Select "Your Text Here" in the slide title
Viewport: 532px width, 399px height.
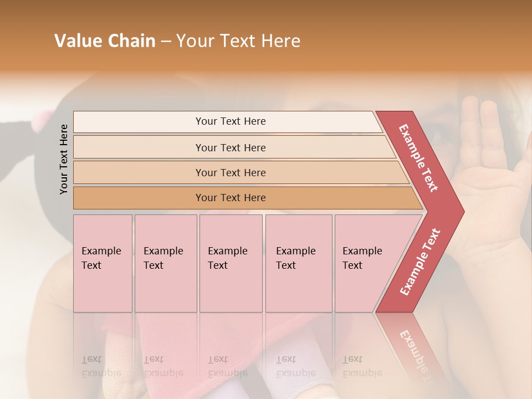pos(238,41)
